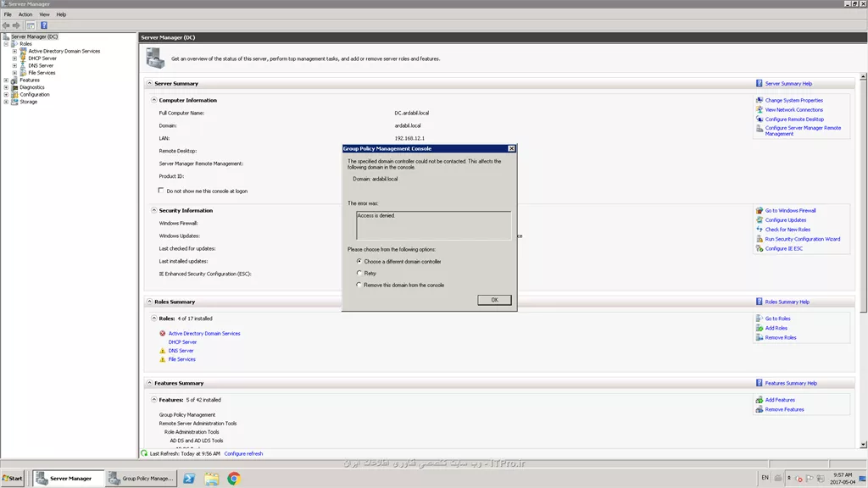Collapse the Roles Summary section
Image resolution: width=868 pixels, height=488 pixels.
click(149, 302)
